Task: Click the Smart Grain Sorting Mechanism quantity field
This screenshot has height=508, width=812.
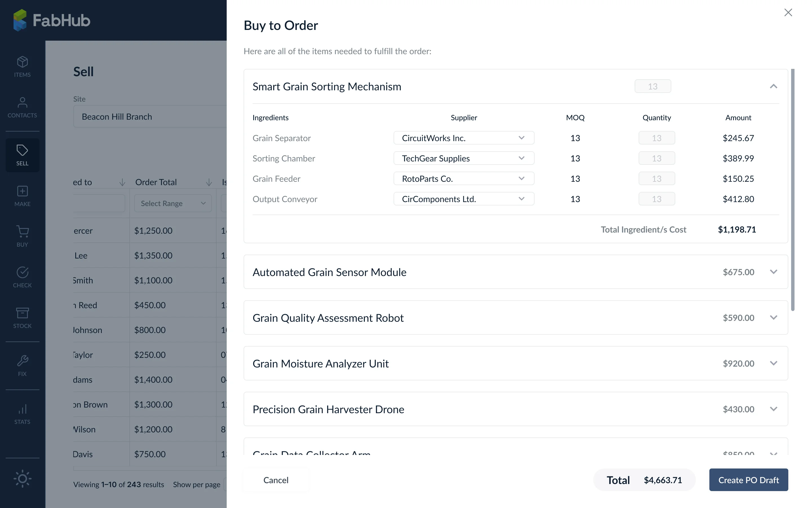Action: (653, 86)
